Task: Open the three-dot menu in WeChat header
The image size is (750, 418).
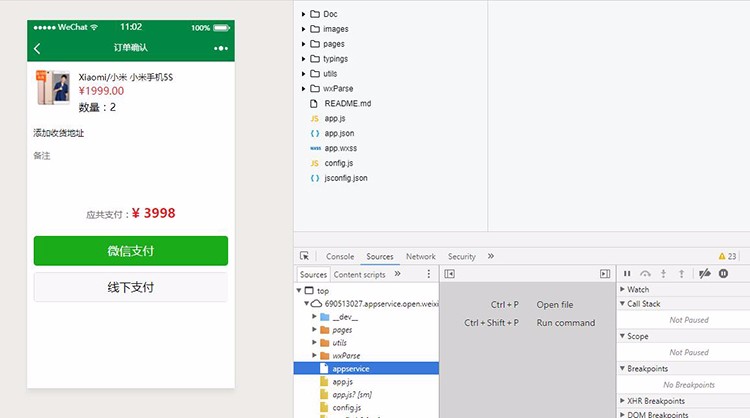Action: [x=221, y=48]
